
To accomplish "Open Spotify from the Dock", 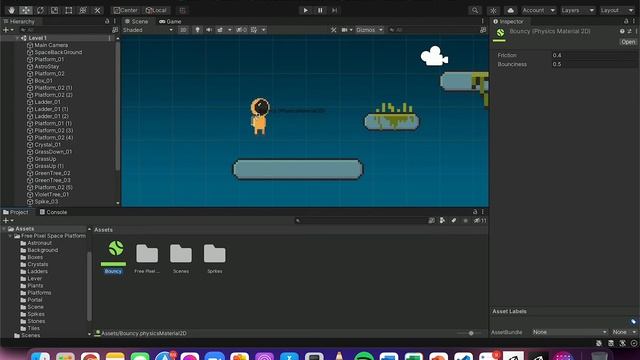I will point(364,356).
